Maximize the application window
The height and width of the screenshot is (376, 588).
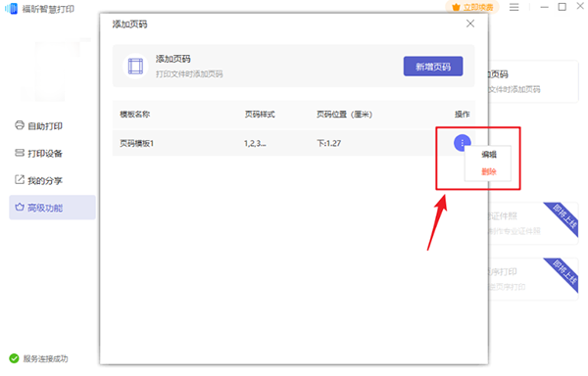click(563, 7)
